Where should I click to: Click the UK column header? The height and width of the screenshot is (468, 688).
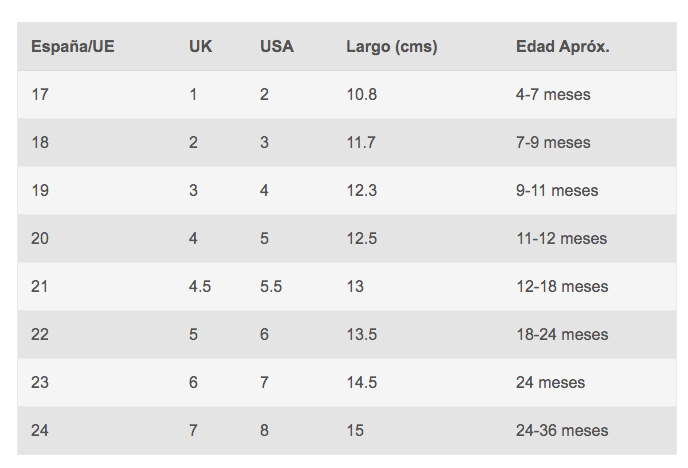click(201, 46)
